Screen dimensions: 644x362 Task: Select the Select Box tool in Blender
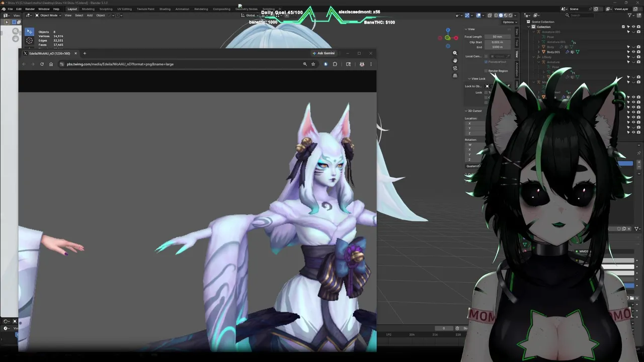click(x=29, y=32)
